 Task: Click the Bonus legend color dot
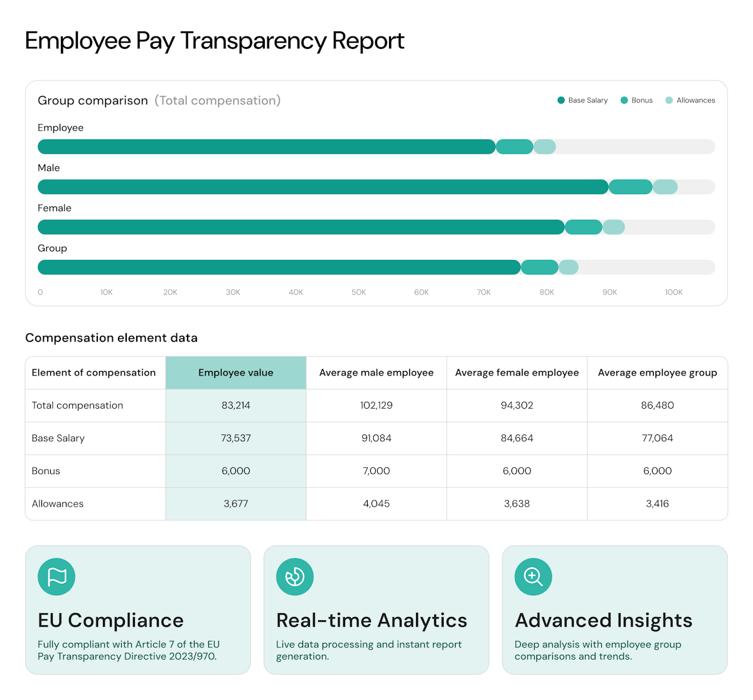[x=623, y=100]
